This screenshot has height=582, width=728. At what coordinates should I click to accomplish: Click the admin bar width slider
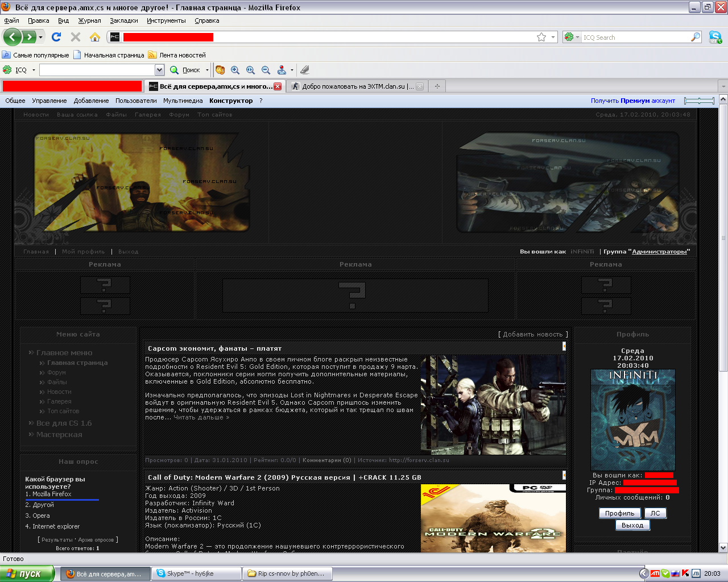[x=699, y=101]
